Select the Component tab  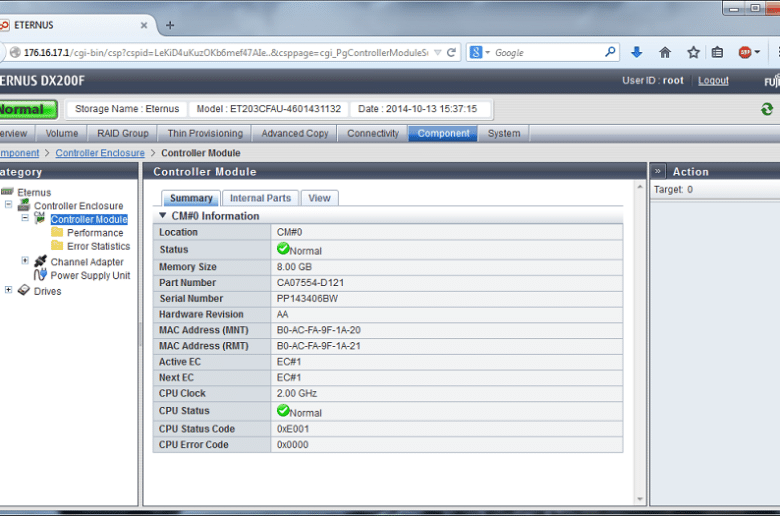point(443,133)
